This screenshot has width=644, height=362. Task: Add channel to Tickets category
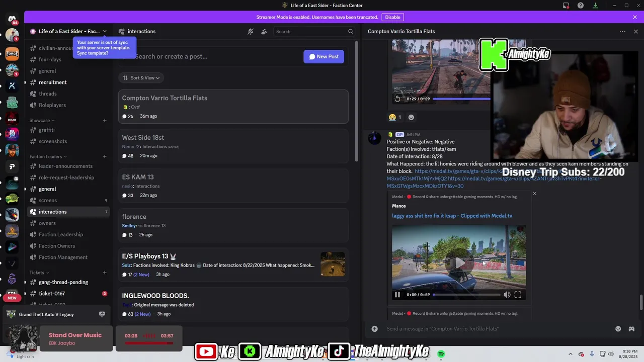105,273
